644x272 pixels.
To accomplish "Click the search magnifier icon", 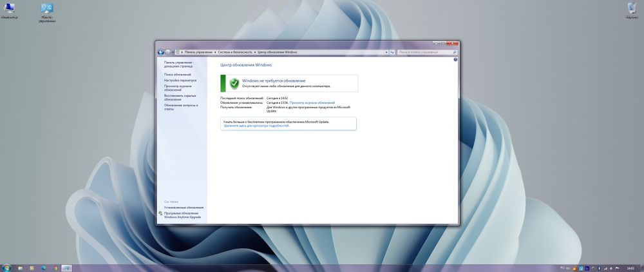I will tap(455, 53).
